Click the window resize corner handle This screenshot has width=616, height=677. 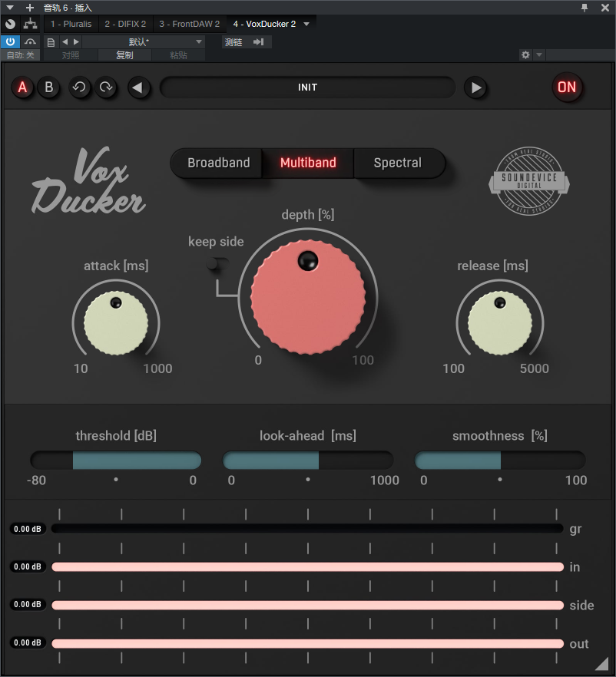603,664
